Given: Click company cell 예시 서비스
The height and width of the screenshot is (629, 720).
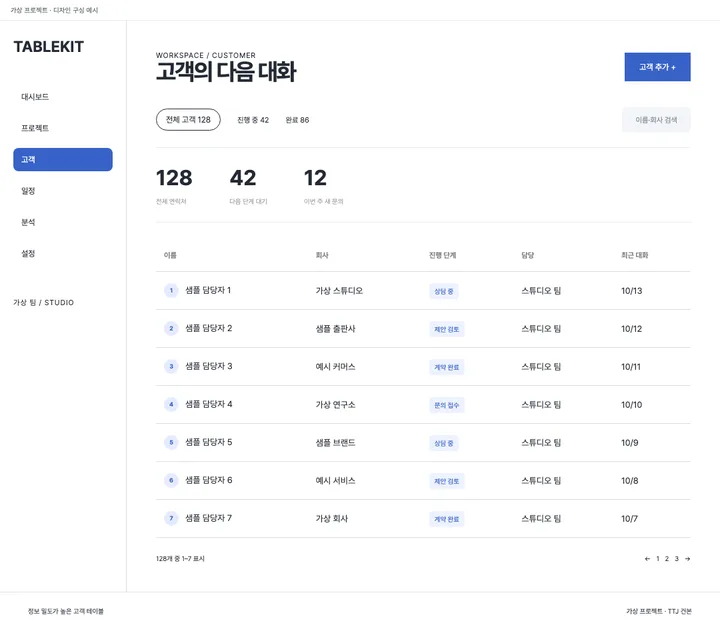Looking at the screenshot, I should [336, 481].
